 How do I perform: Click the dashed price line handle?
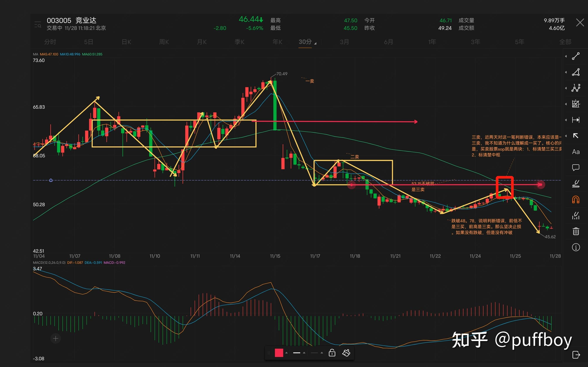51,180
